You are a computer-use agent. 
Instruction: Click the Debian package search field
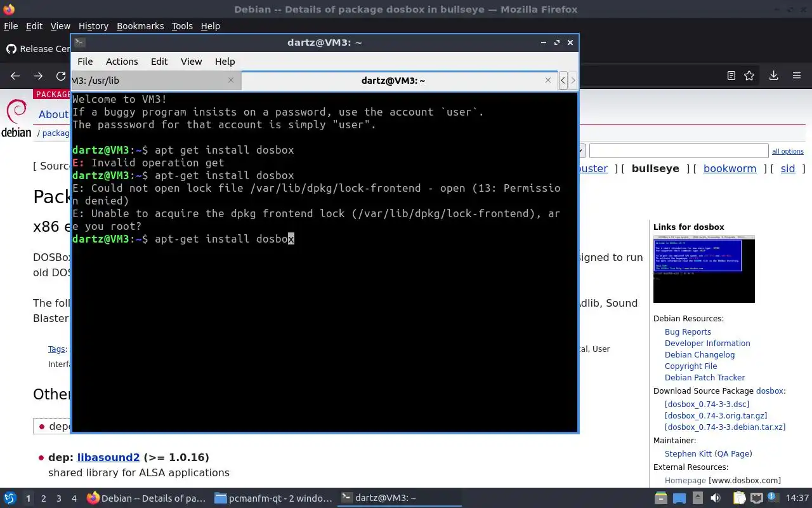pos(679,151)
